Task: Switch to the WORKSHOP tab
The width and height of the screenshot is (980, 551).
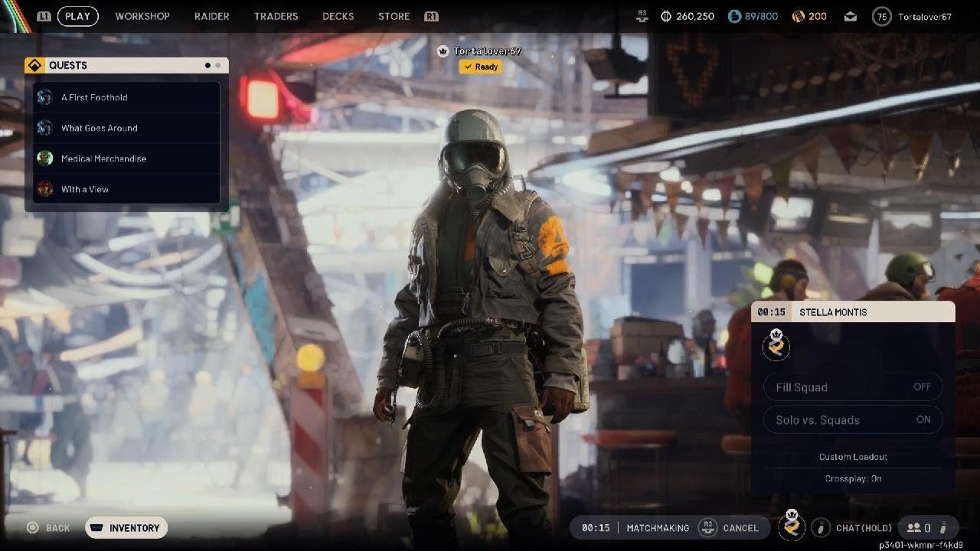Action: point(142,16)
